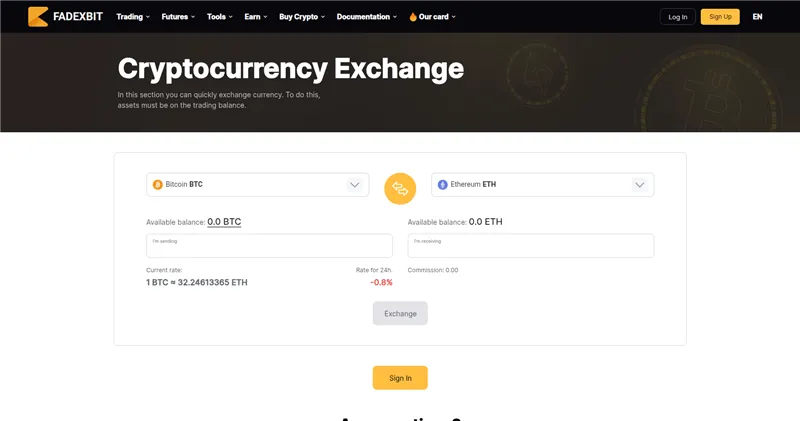Open the Our card menu
This screenshot has width=800, height=421.
(433, 17)
